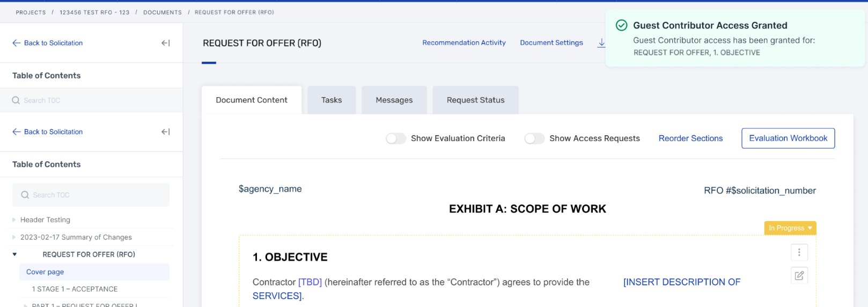Screen dimensions: 868x307
Task: Collapse the REQUEST FOR OFFER (RFO) tree node
Action: coord(14,254)
